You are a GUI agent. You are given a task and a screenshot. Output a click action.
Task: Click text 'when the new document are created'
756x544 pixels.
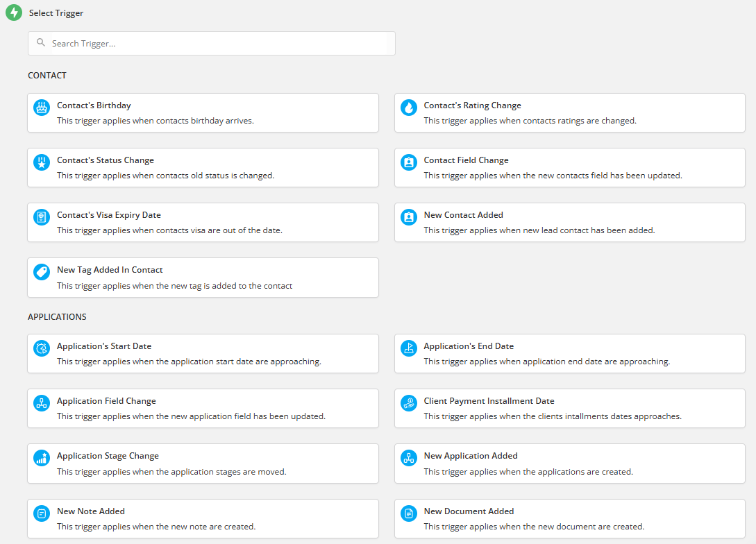click(571, 527)
